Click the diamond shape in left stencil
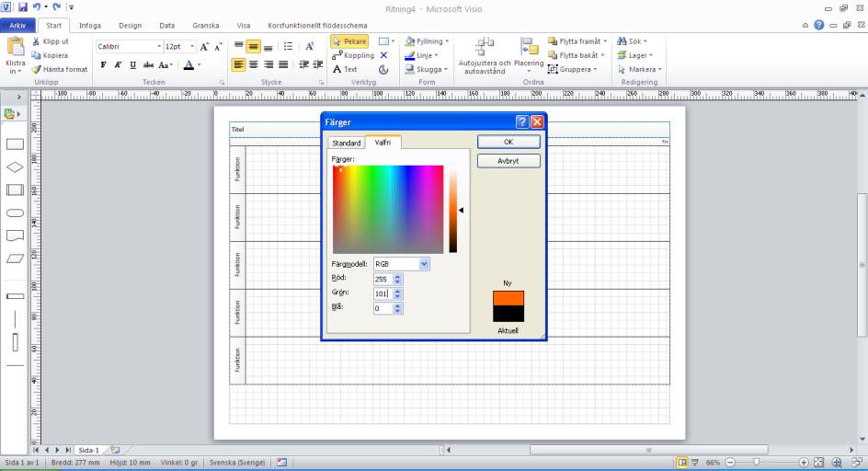Screen dimensions: 868x471 point(15,167)
